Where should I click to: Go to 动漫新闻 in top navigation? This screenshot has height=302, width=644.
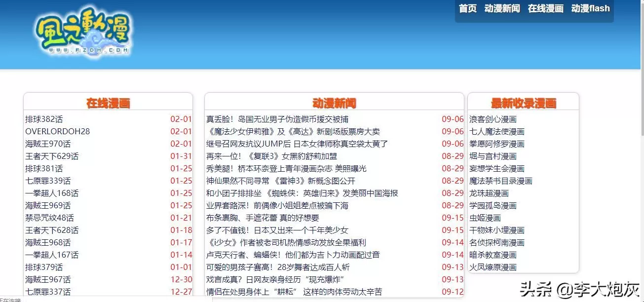pyautogui.click(x=502, y=8)
